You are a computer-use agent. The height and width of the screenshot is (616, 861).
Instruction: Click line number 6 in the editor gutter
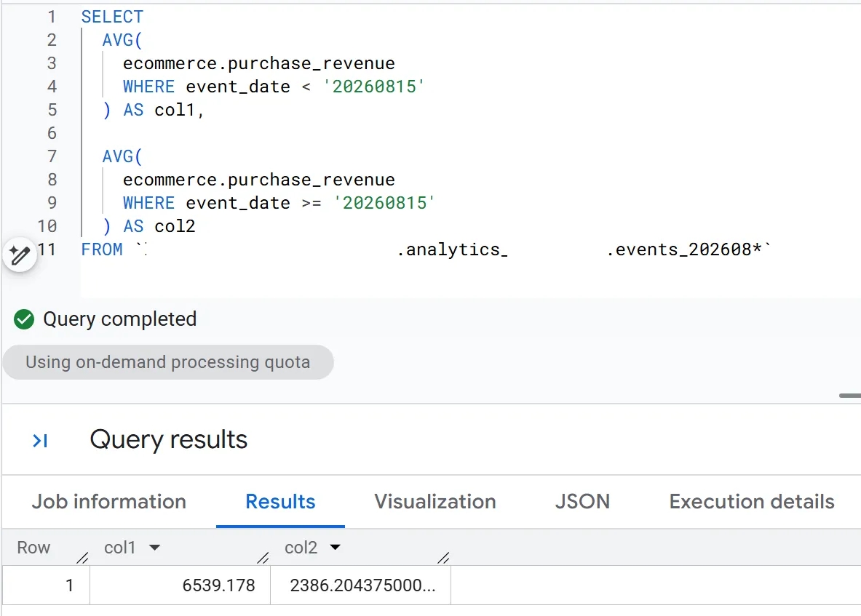coord(52,133)
